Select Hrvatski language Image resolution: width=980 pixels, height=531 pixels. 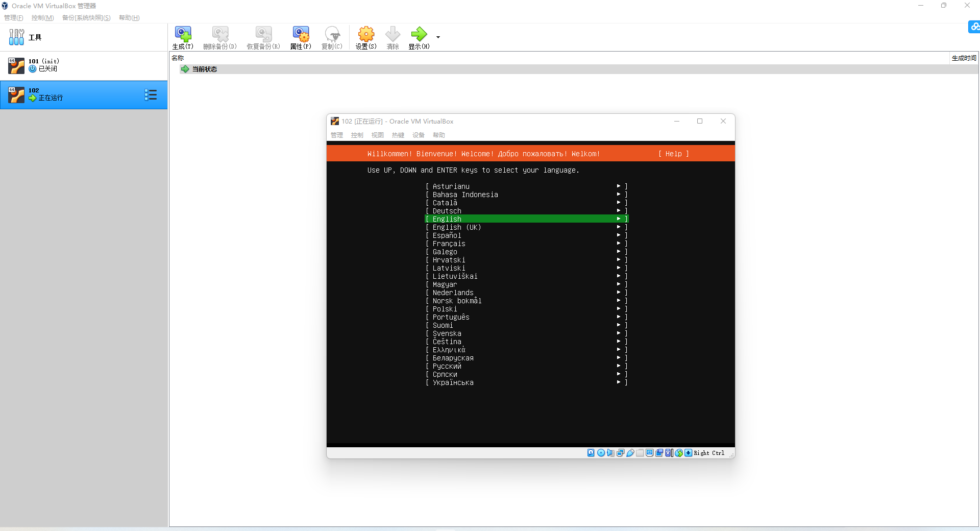527,260
